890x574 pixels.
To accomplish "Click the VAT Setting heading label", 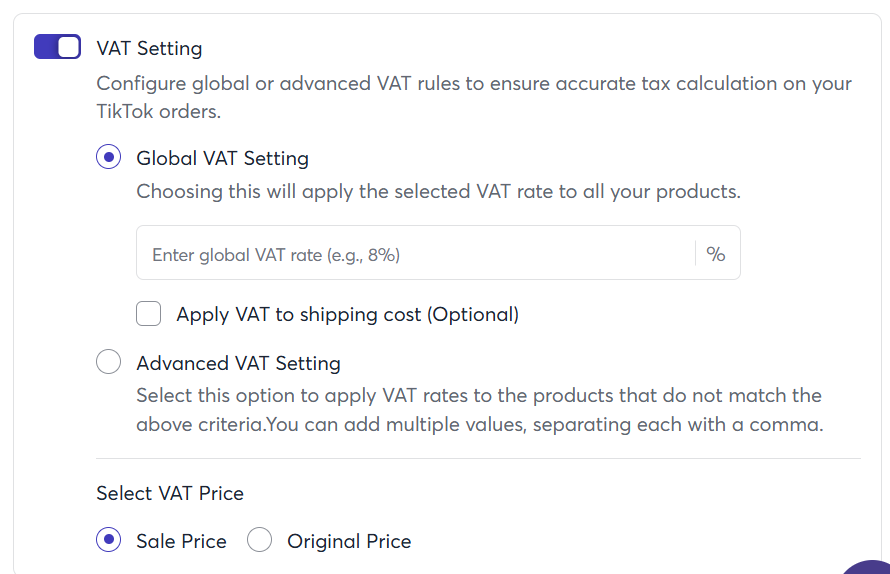I will pyautogui.click(x=149, y=48).
